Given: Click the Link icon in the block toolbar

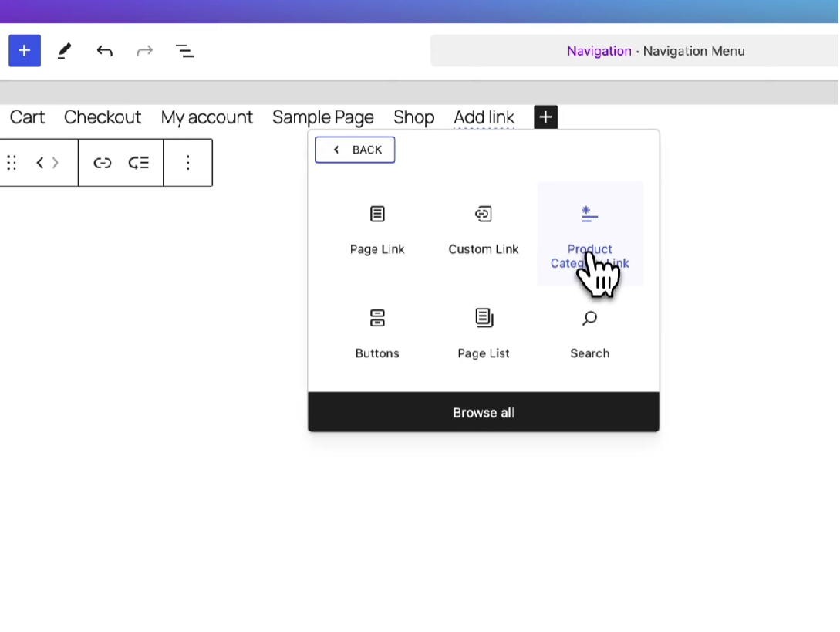Looking at the screenshot, I should [103, 162].
